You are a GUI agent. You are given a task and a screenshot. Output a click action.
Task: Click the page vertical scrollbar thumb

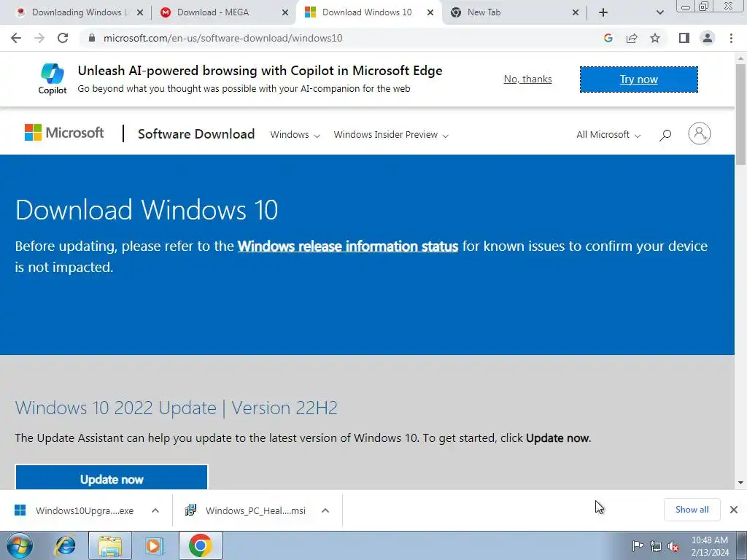click(x=741, y=114)
